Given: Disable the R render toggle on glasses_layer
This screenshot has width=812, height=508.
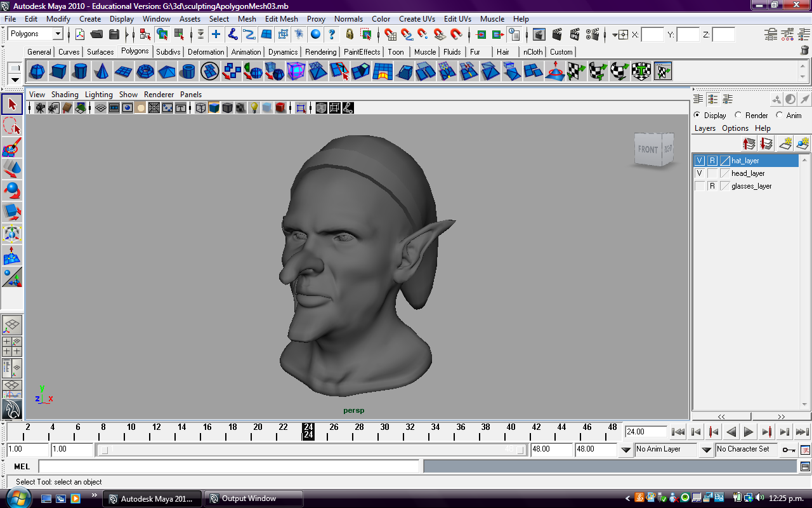Looking at the screenshot, I should pos(712,185).
